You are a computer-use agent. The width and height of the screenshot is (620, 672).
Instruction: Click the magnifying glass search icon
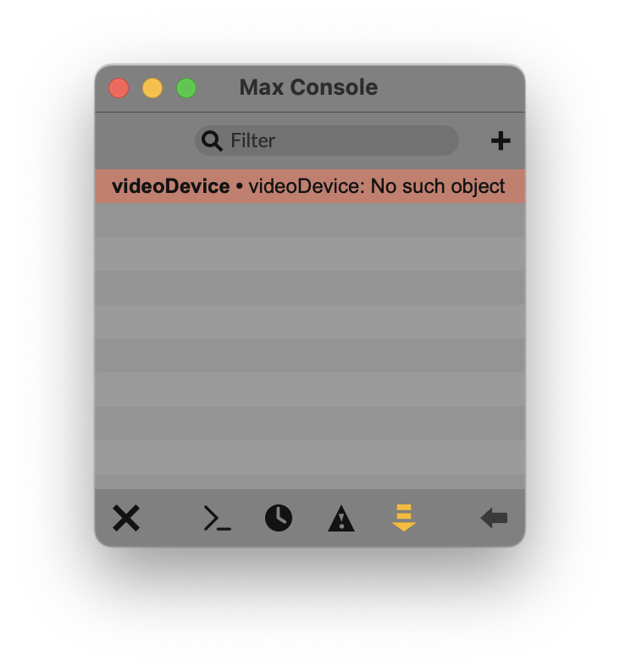(212, 140)
